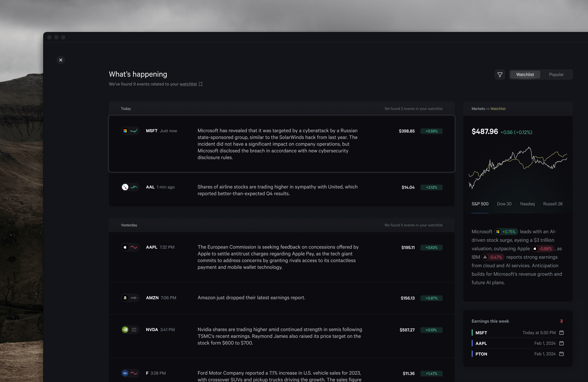This screenshot has width=588, height=382.
Task: Click the Watchlist label in Markets header
Action: coord(498,109)
